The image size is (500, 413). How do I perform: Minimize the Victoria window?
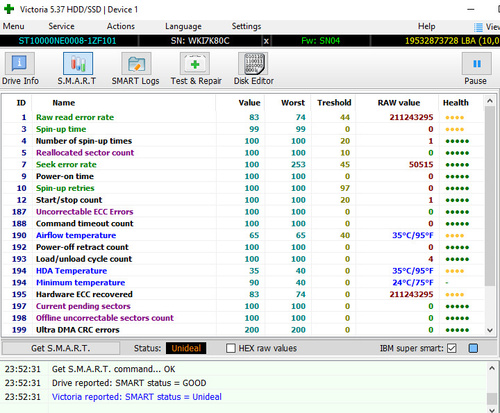point(471,9)
